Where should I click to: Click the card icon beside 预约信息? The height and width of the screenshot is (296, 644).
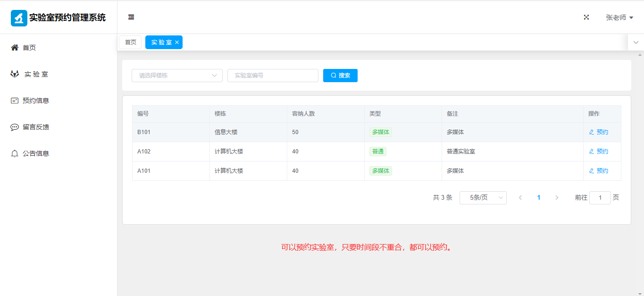pos(15,101)
